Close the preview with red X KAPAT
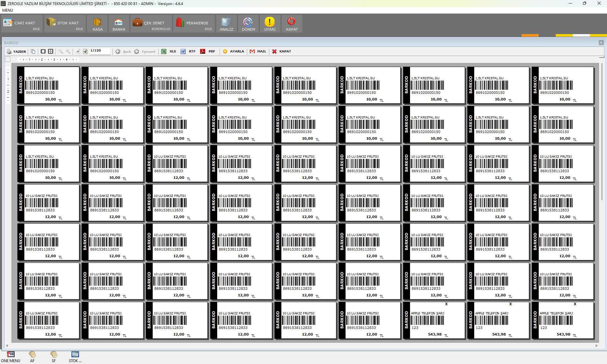Screen dimensions: 607x364 tap(281, 52)
